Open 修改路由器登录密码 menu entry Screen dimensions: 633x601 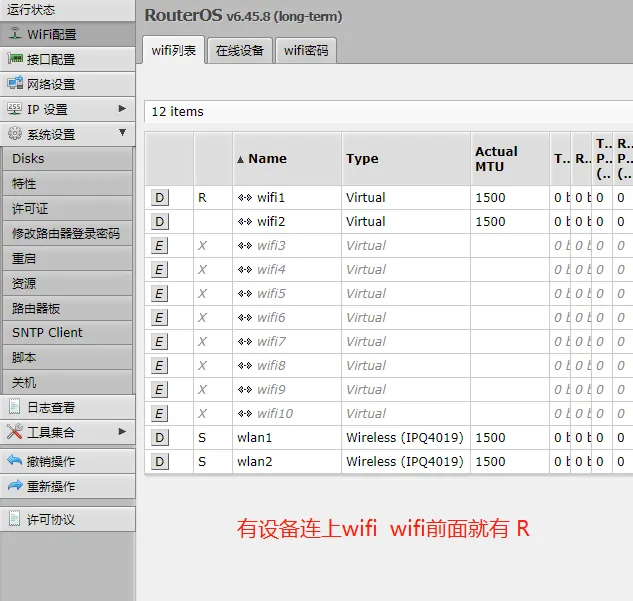67,233
